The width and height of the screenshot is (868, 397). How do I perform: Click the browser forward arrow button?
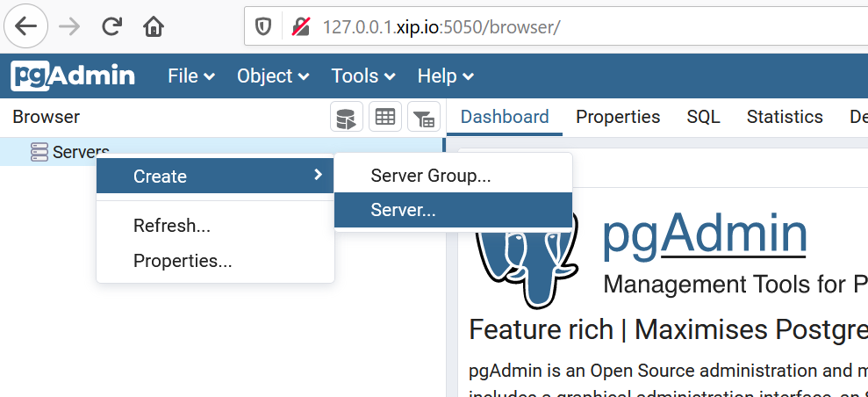[x=69, y=26]
